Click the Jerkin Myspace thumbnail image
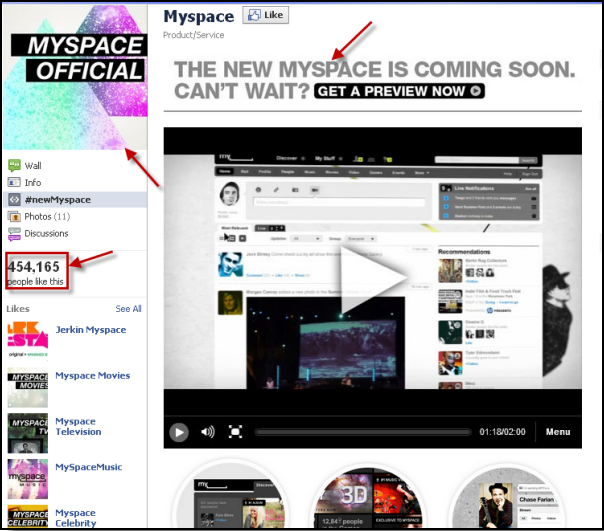This screenshot has height=531, width=604. click(28, 341)
